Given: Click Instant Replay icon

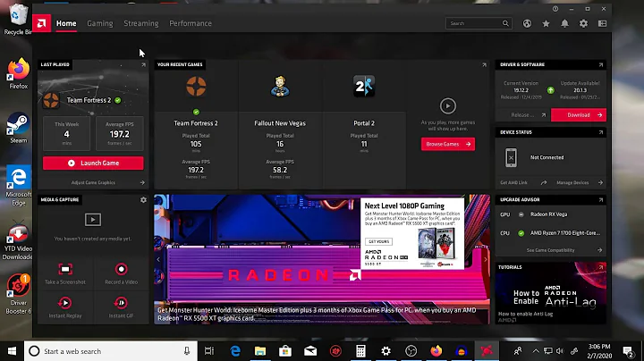Looking at the screenshot, I should [65, 303].
